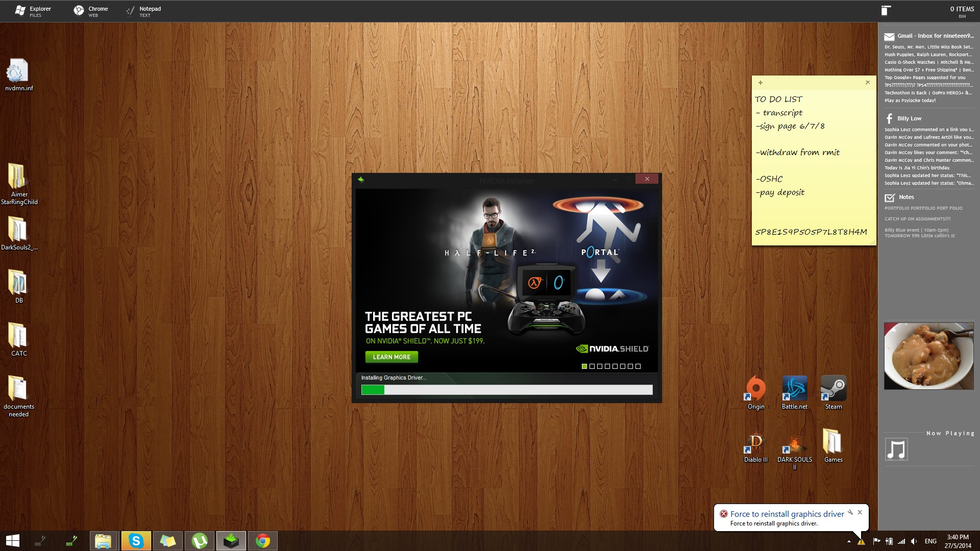The image size is (980, 551).
Task: Click the Installing Graphics Driver progress bar
Action: point(507,390)
